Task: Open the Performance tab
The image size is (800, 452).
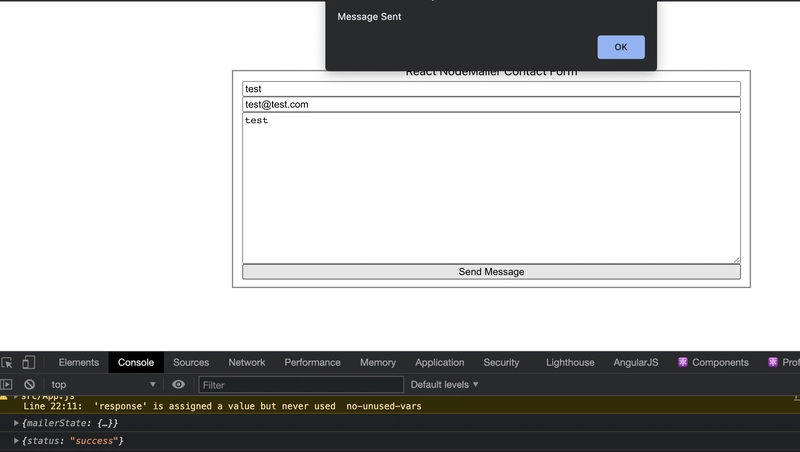Action: click(x=312, y=362)
